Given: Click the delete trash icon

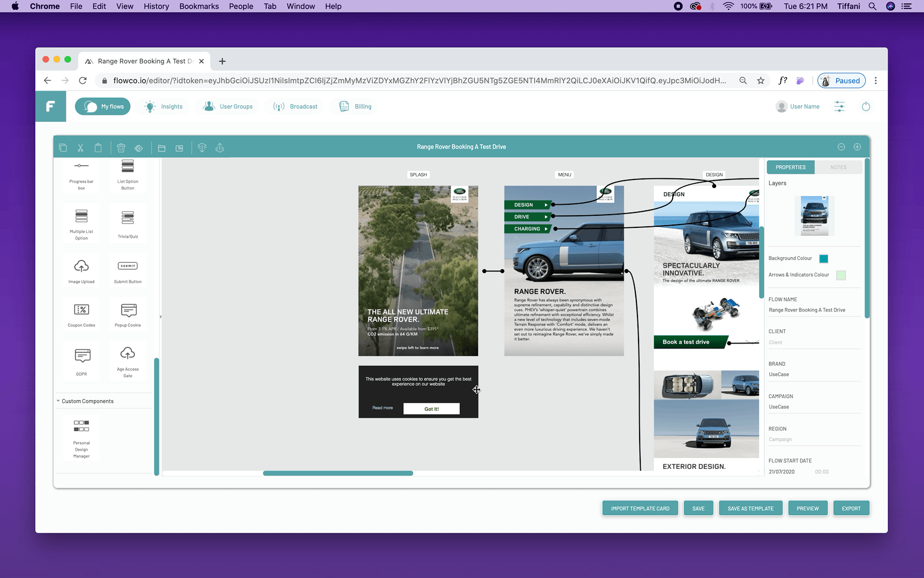Looking at the screenshot, I should 121,148.
